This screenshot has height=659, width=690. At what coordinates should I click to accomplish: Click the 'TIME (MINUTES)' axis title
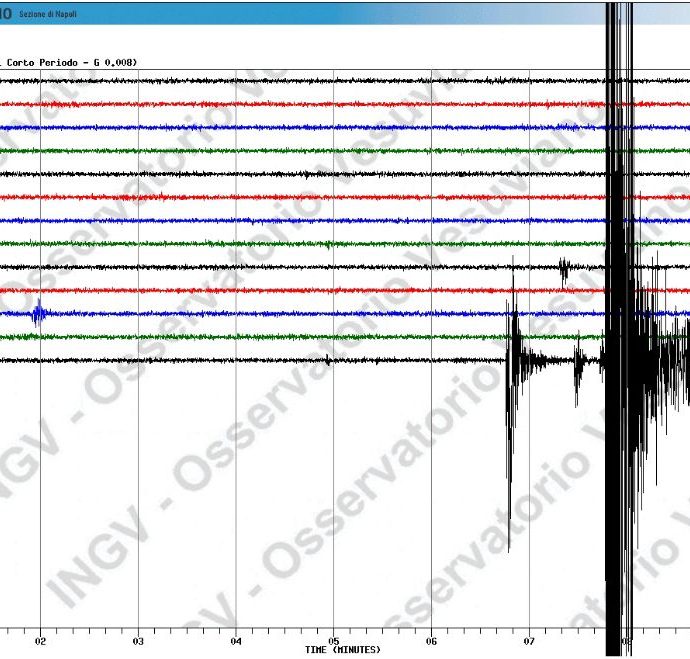click(x=343, y=650)
